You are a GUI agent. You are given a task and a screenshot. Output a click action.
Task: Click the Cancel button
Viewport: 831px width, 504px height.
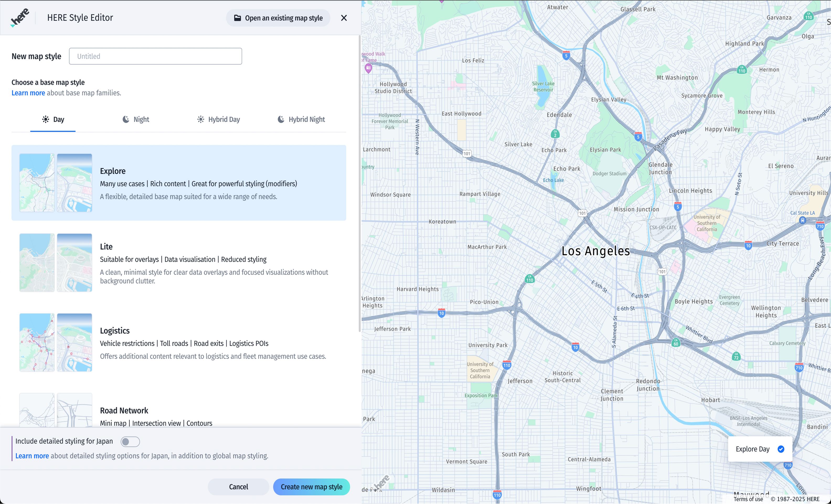(238, 487)
